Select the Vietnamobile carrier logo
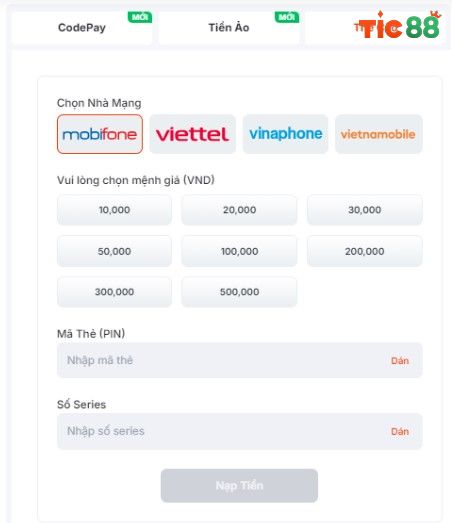The image size is (452, 523). [x=379, y=134]
